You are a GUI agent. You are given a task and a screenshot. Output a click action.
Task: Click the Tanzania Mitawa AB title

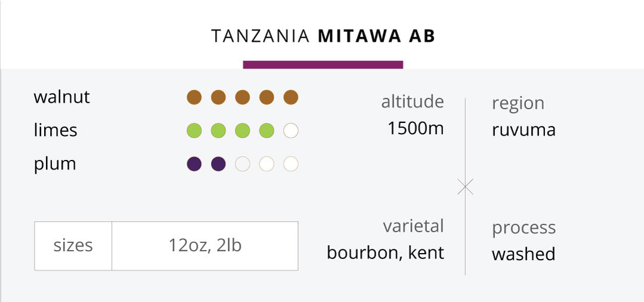(323, 36)
